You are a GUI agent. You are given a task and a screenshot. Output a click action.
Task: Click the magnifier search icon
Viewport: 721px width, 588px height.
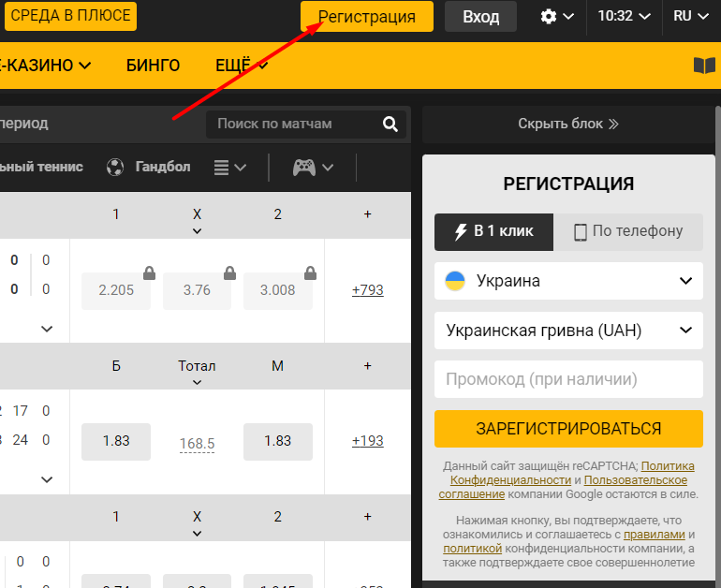pyautogui.click(x=390, y=125)
